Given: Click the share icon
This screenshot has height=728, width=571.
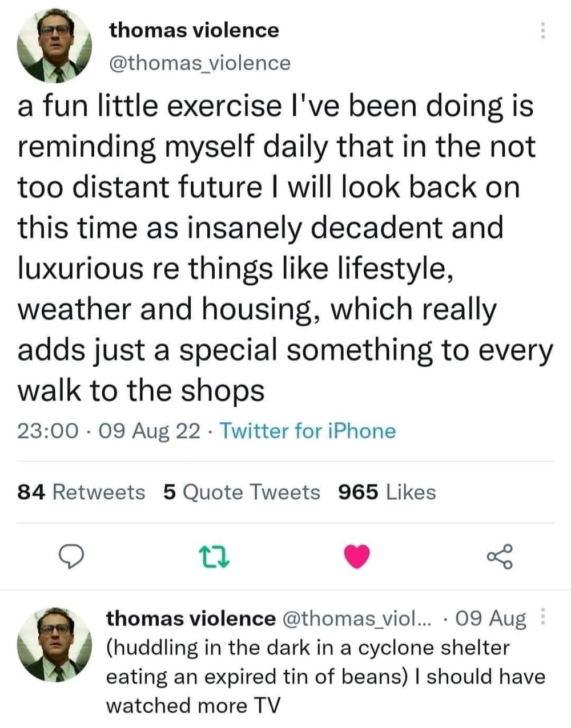Looking at the screenshot, I should click(x=500, y=557).
